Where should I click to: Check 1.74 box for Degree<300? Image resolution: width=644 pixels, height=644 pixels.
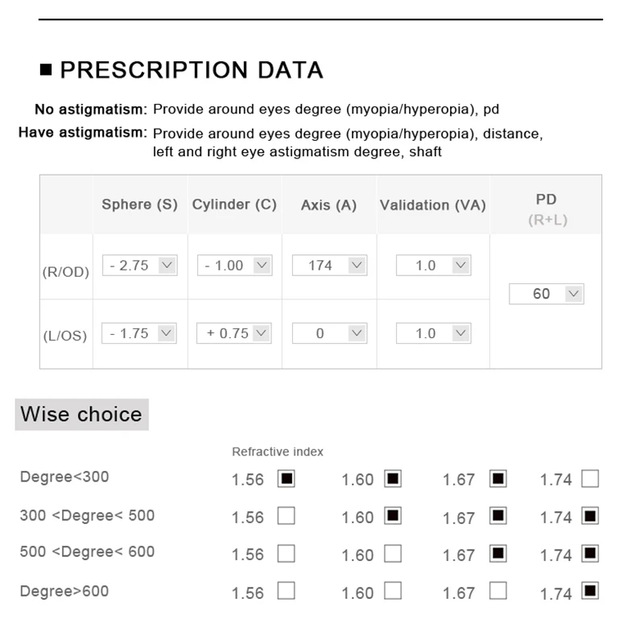590,479
